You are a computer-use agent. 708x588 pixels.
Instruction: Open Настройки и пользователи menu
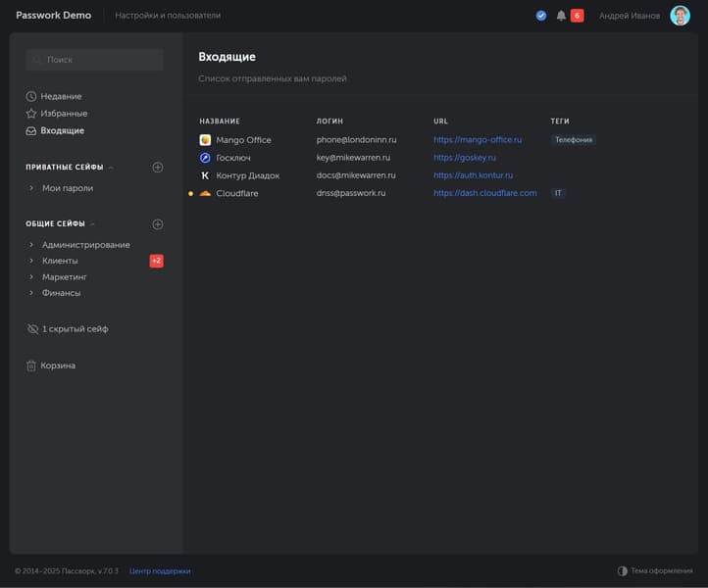click(168, 16)
